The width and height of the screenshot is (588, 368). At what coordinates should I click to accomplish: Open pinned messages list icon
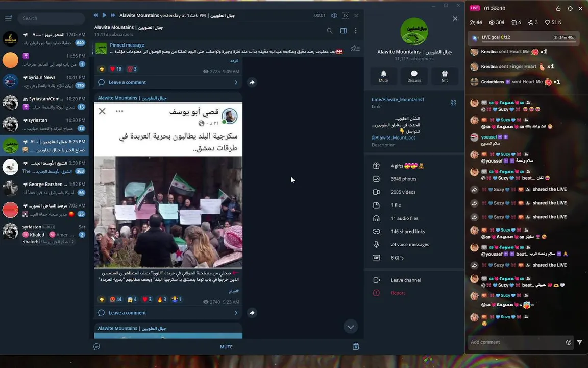tap(355, 49)
